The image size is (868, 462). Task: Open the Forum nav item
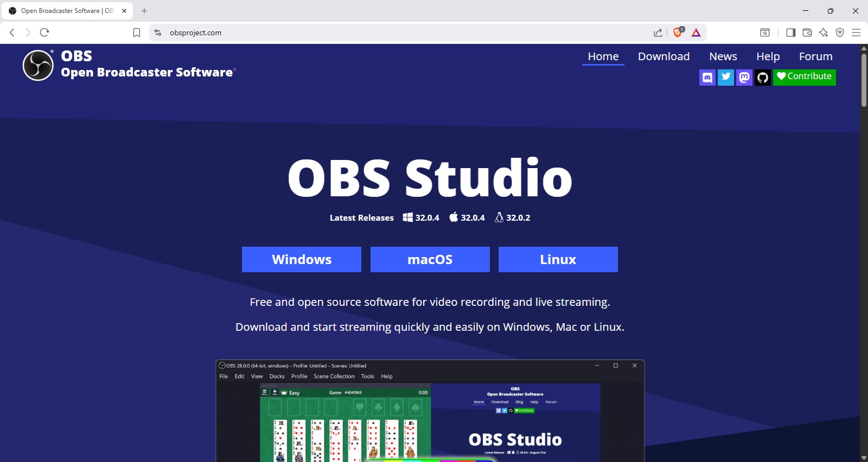click(x=815, y=56)
